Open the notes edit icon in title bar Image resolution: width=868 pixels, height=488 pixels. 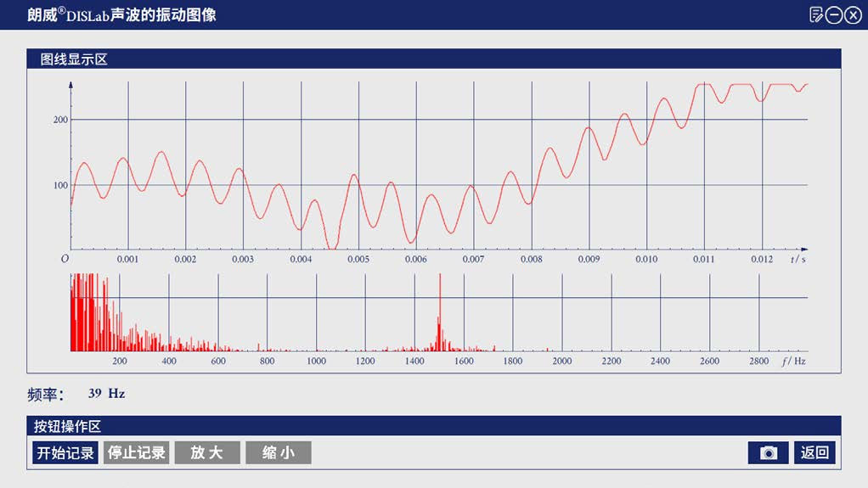(816, 14)
